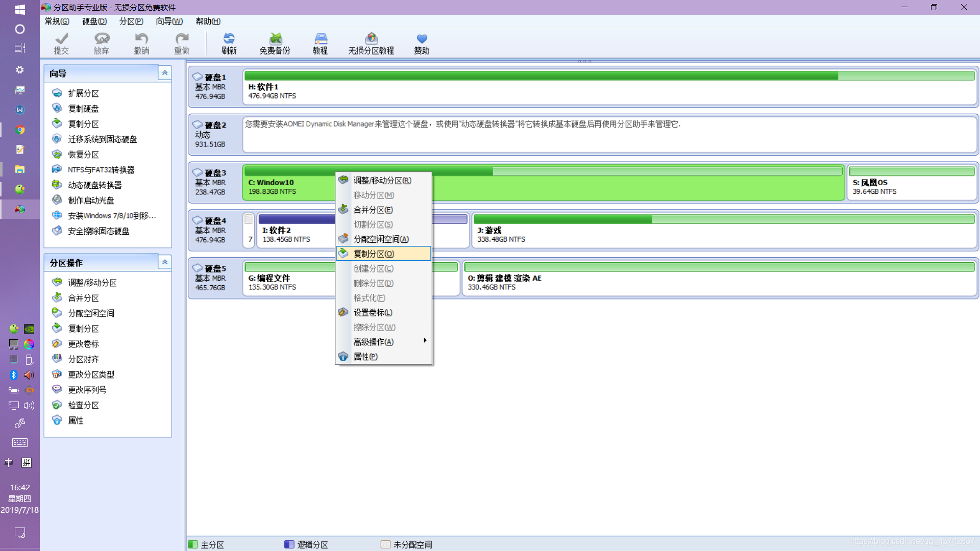Open the 硬盘(D) menu

(94, 21)
